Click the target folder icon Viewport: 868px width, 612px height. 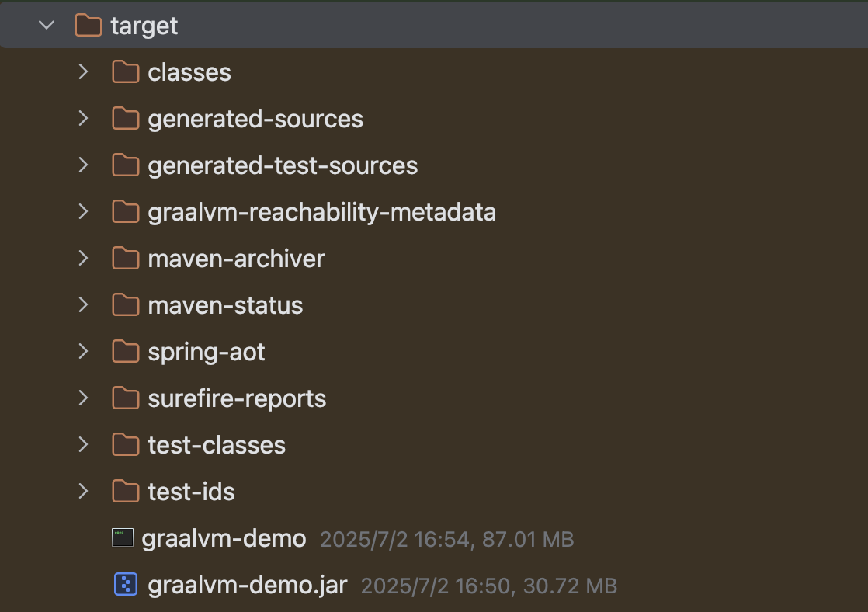[89, 26]
